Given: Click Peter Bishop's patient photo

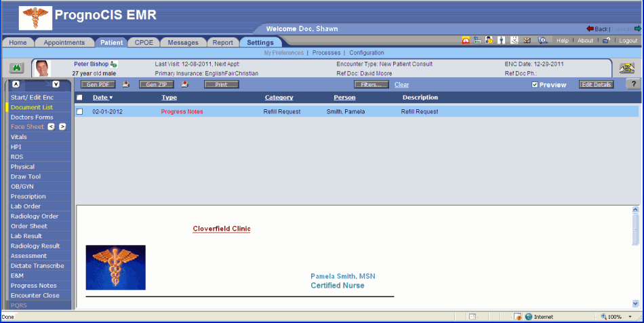Looking at the screenshot, I should [42, 69].
